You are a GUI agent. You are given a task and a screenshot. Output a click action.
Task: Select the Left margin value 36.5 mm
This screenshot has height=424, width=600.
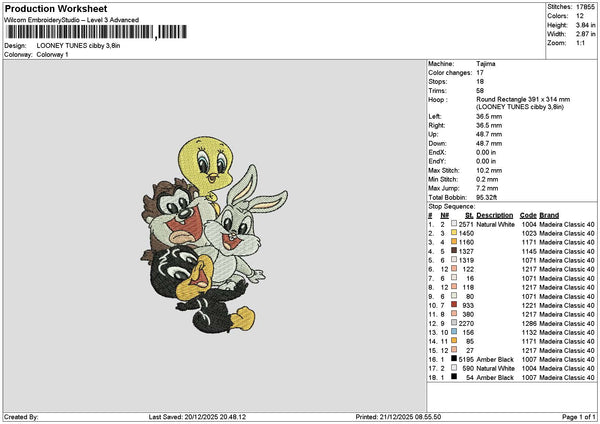tap(489, 116)
